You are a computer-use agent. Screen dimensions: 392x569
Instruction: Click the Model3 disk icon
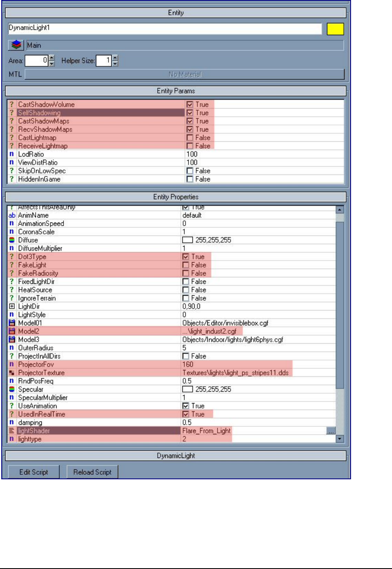point(12,340)
